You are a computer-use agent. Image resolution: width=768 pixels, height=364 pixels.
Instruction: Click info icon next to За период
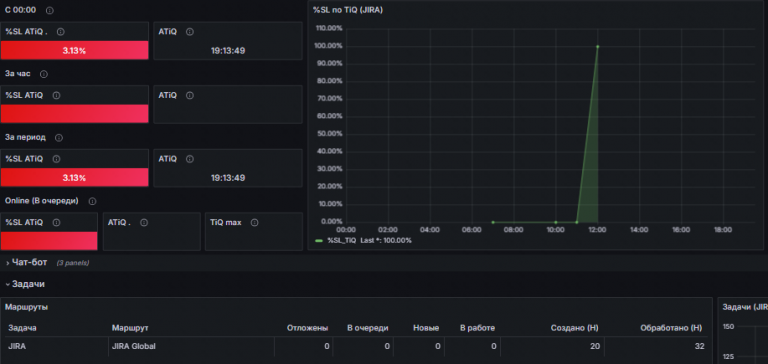59,138
